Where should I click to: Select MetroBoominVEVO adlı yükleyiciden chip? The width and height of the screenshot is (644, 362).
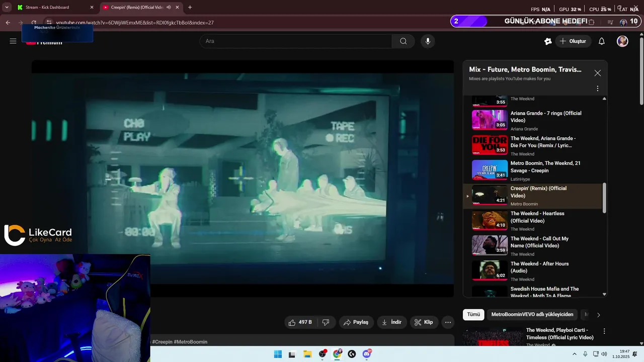click(532, 315)
